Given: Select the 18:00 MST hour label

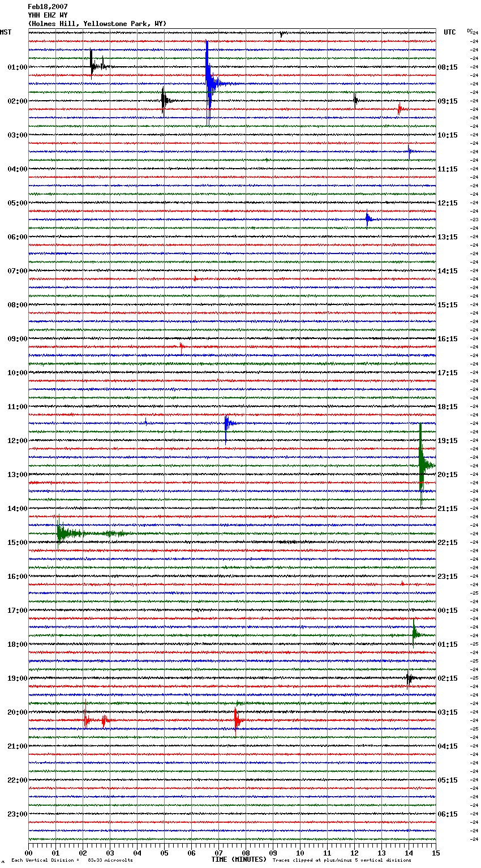Looking at the screenshot, I should 17,644.
